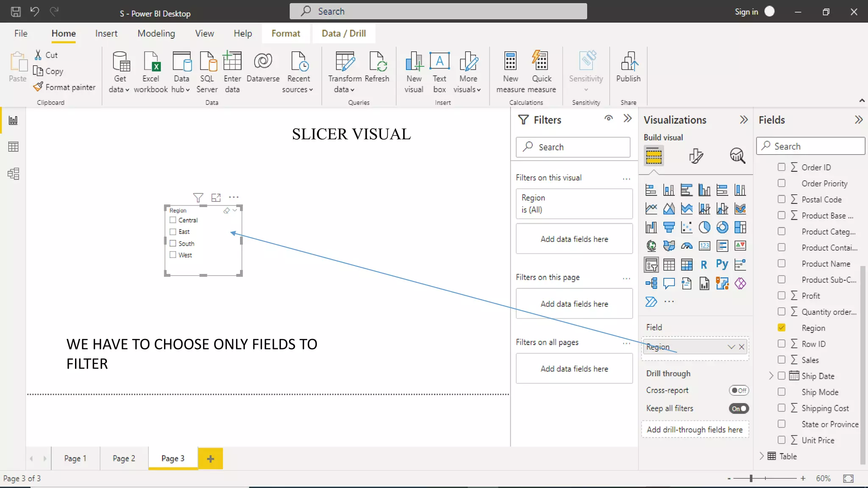Click Fit to page icon
This screenshot has width=868, height=488.
(x=848, y=478)
